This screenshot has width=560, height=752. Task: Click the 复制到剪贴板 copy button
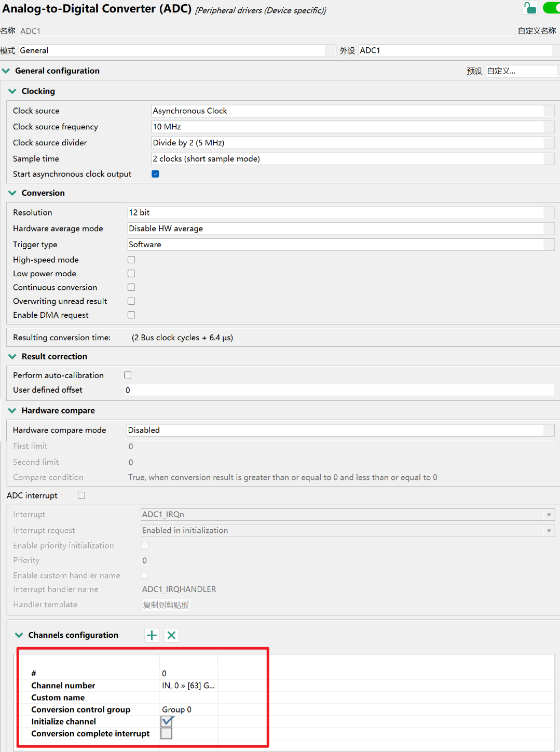pos(166,605)
